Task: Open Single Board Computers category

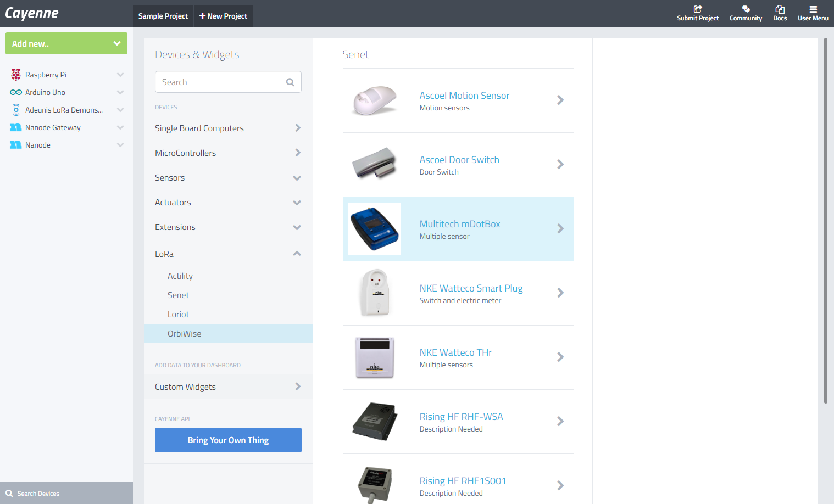Action: (x=228, y=128)
